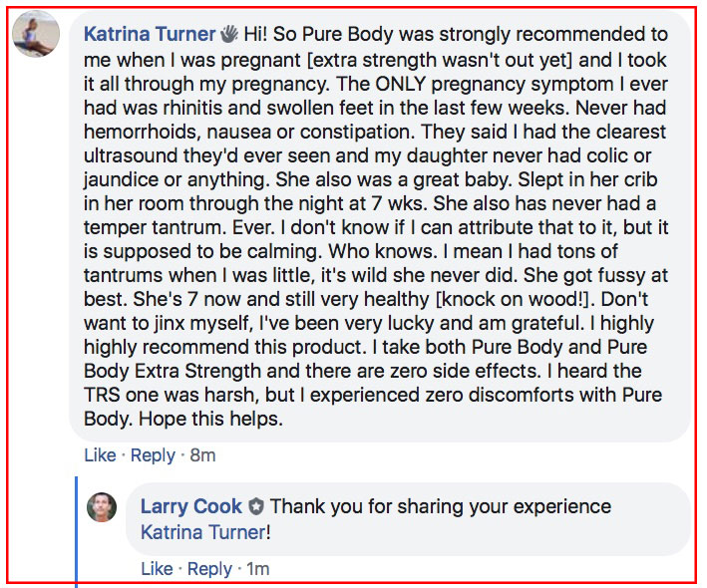Click the 'TRS' text in the comment
The height and width of the screenshot is (588, 707).
[106, 394]
